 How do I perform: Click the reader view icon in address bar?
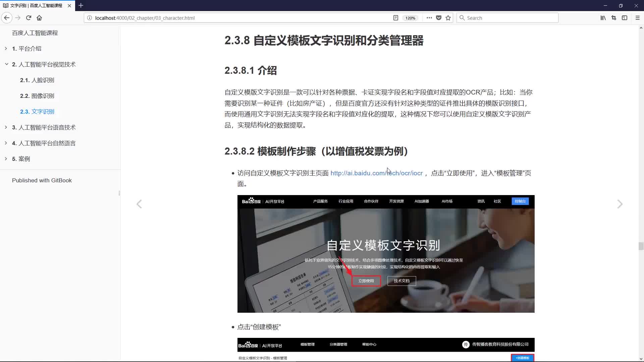click(x=395, y=18)
